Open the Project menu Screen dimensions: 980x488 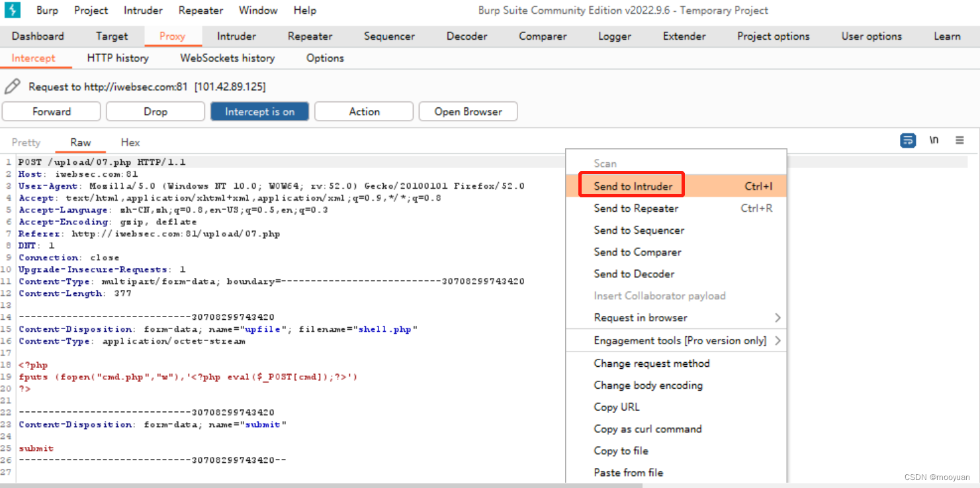point(91,10)
